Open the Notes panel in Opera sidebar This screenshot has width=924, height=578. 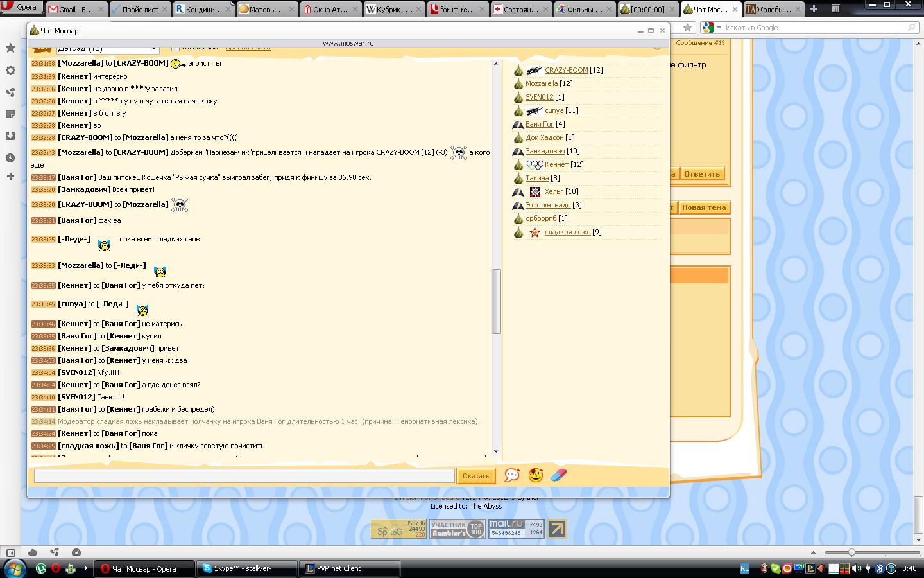[x=10, y=114]
